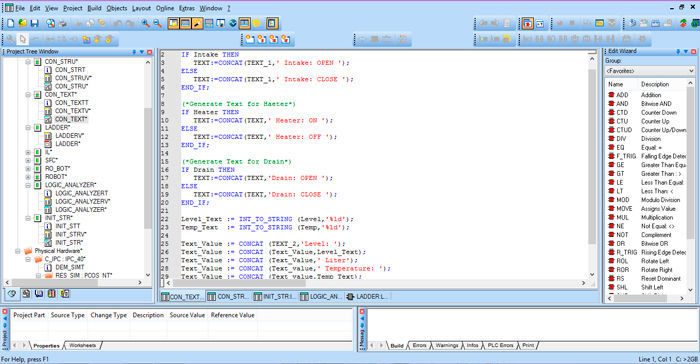Click the Description column header in Edit Wizard

pos(655,84)
